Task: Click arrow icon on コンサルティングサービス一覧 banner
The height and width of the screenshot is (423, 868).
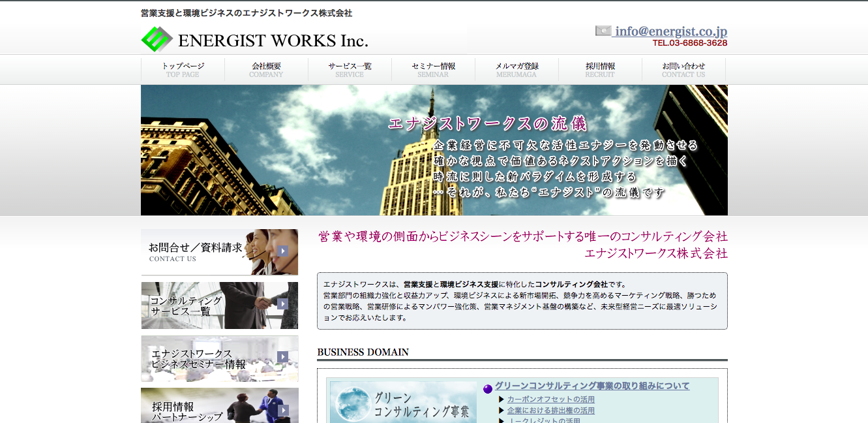Action: point(282,304)
